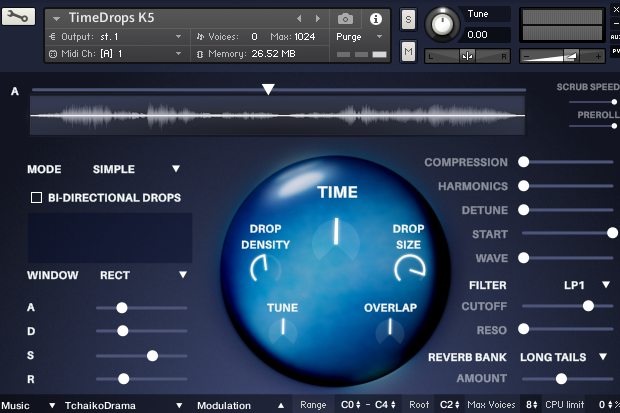This screenshot has width=620, height=413.
Task: Open the MODE Simple dropdown
Action: [136, 169]
